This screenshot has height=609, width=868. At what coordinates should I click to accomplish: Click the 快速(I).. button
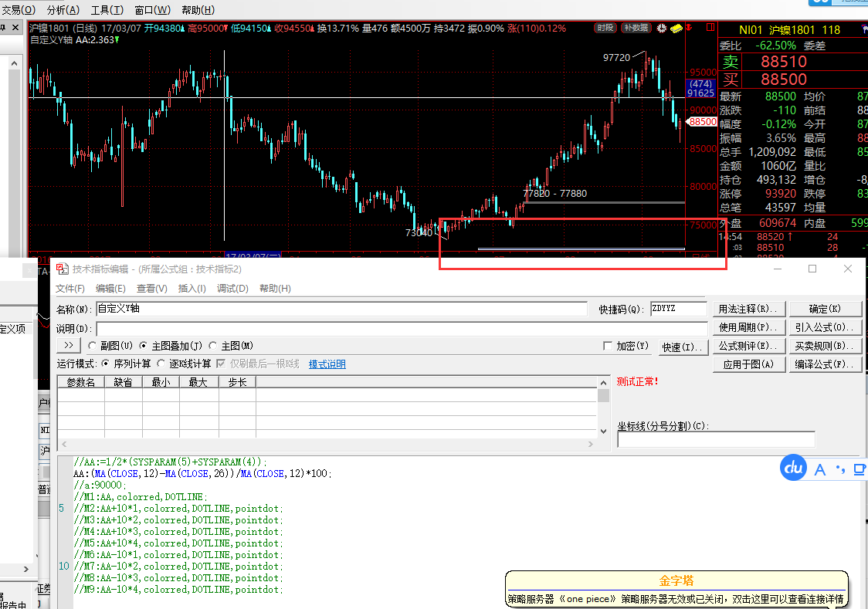[683, 347]
